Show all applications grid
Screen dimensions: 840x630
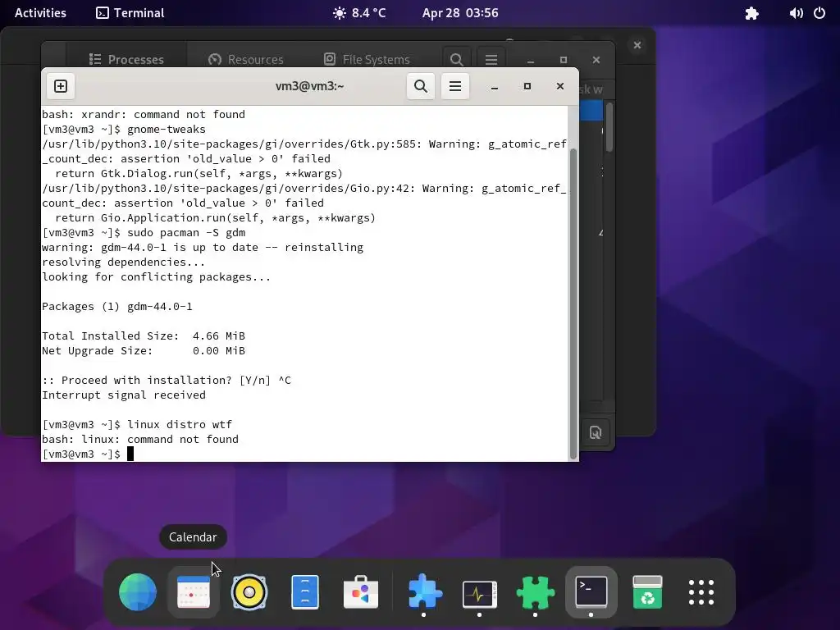tap(701, 592)
